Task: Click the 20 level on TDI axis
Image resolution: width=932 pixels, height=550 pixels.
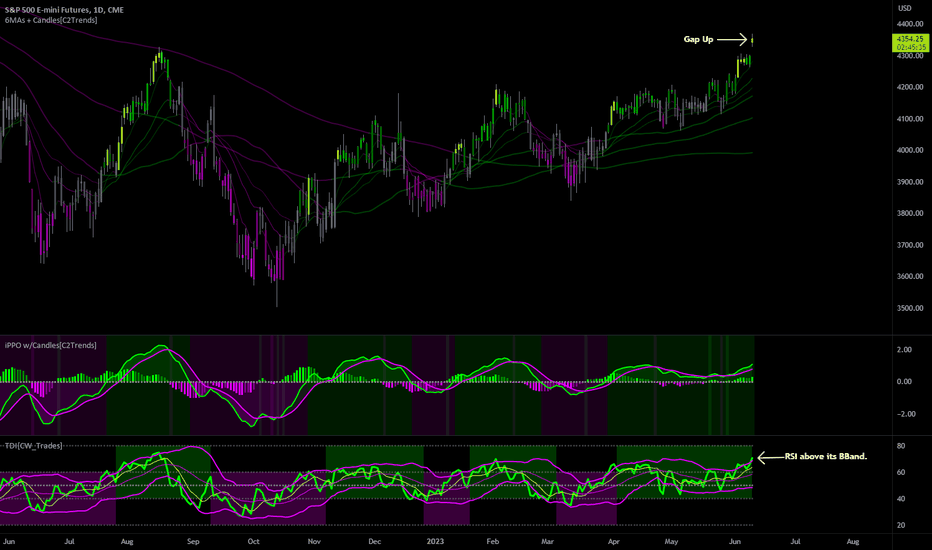Action: 901,525
